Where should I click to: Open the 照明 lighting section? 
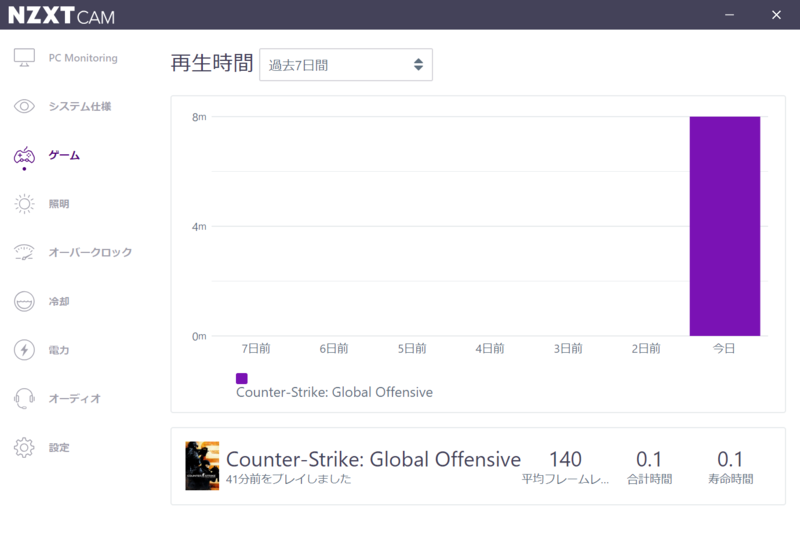pyautogui.click(x=59, y=204)
